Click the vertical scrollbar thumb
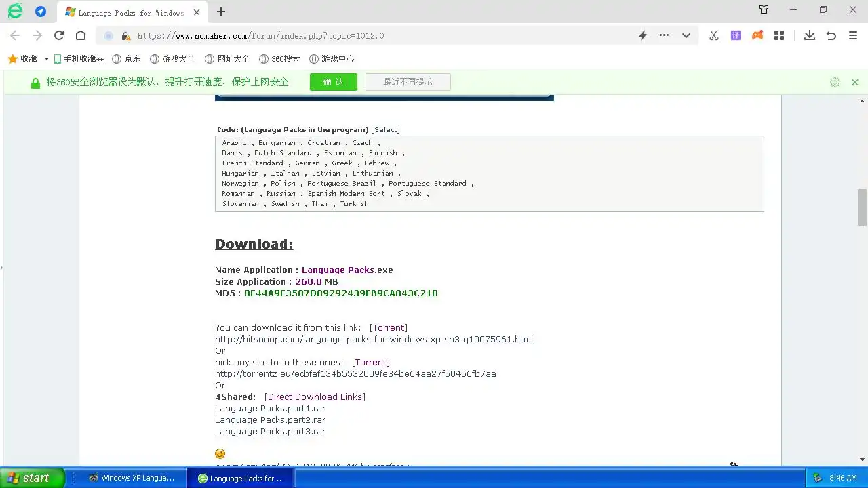The height and width of the screenshot is (488, 868). [x=862, y=207]
